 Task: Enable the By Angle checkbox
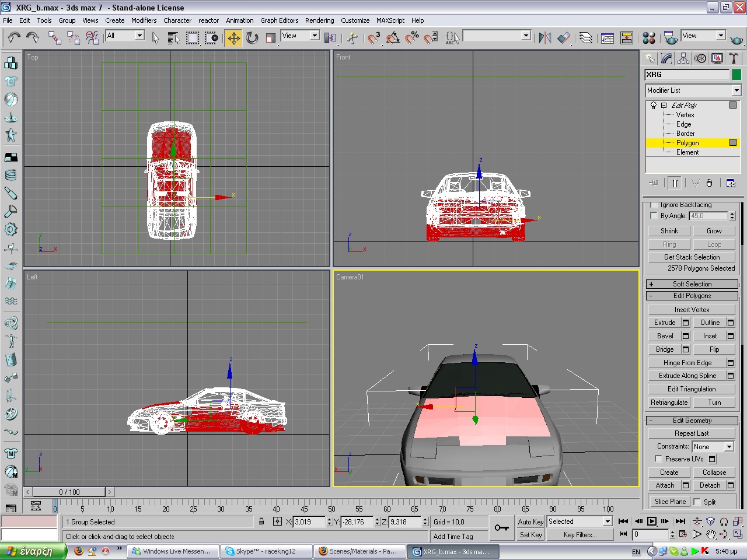654,216
